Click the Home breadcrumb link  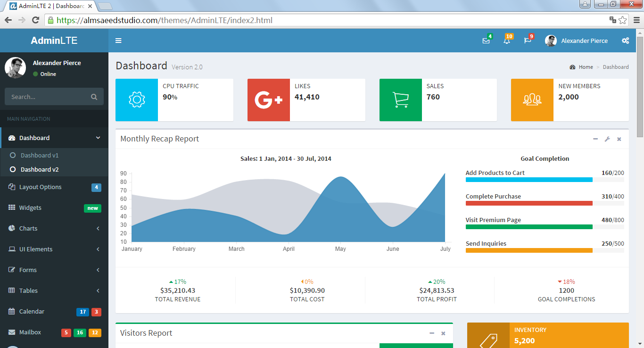(x=586, y=67)
